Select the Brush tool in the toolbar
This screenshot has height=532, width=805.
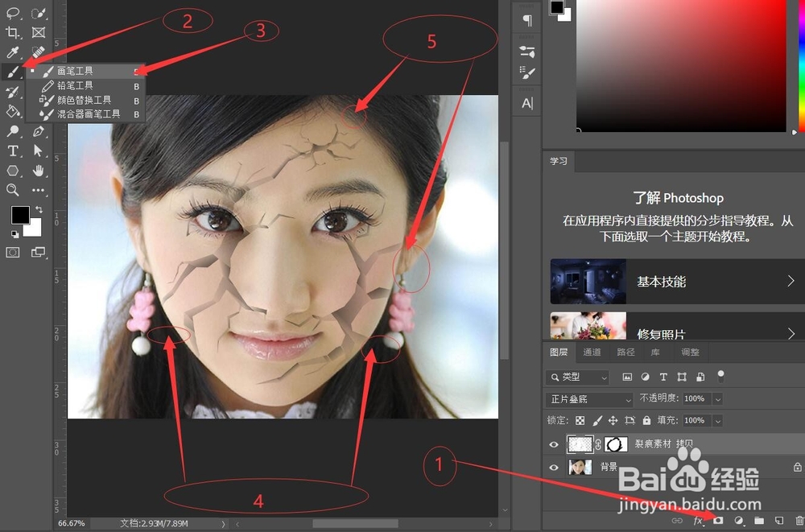click(11, 71)
